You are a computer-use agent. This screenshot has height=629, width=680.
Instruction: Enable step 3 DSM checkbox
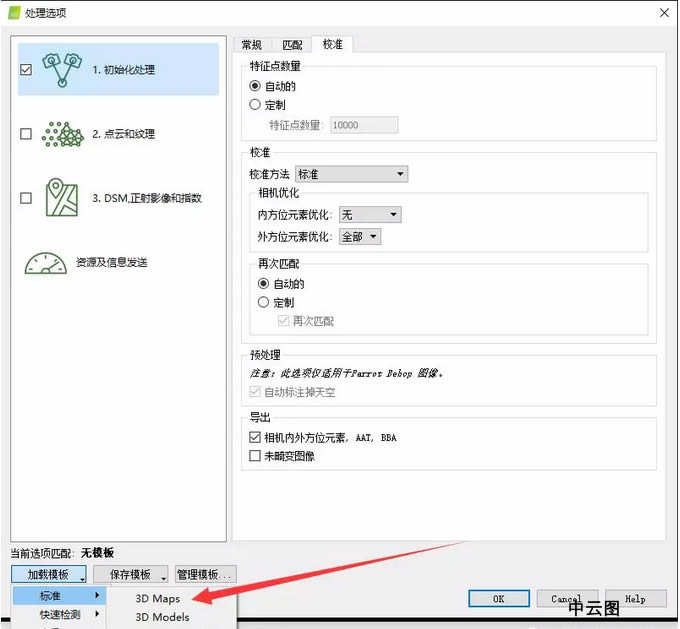[26, 198]
